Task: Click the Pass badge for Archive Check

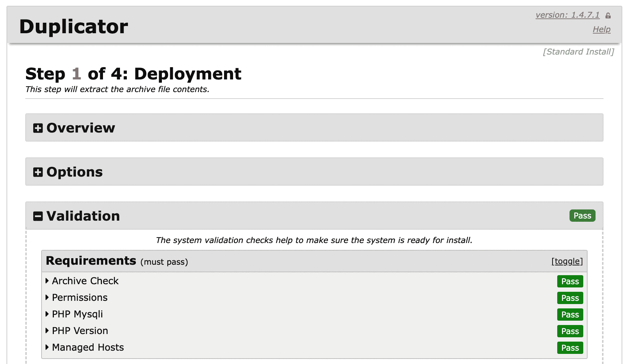Action: coord(570,281)
